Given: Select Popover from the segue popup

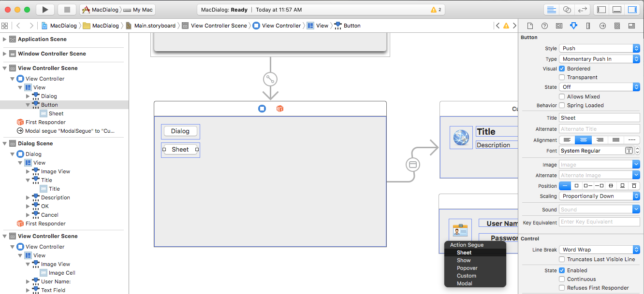Looking at the screenshot, I should pyautogui.click(x=467, y=268).
